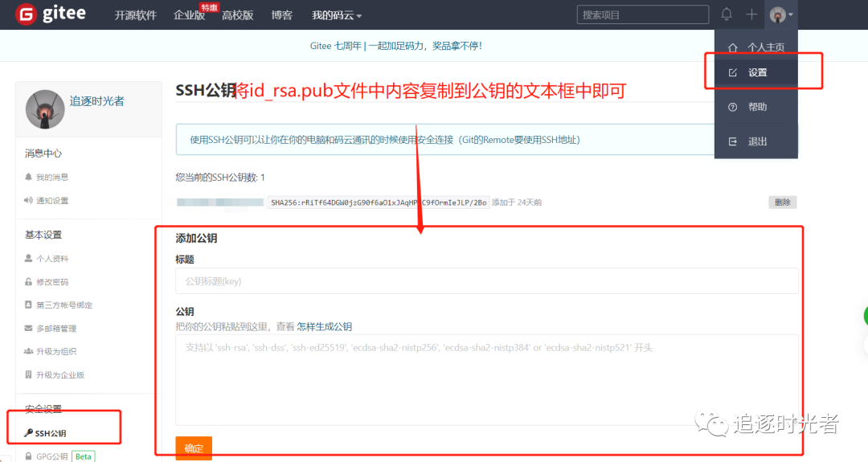Select 设置 from the user menu

click(756, 72)
